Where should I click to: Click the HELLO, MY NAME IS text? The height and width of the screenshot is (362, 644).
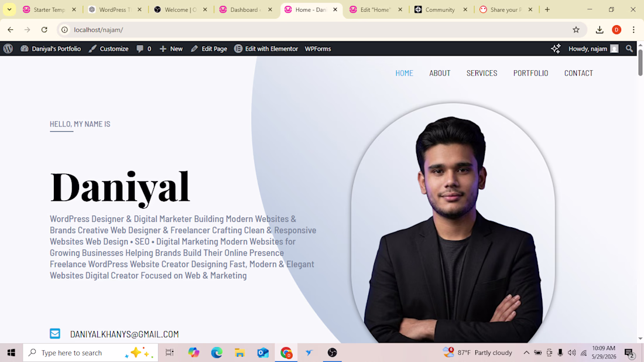(x=80, y=124)
